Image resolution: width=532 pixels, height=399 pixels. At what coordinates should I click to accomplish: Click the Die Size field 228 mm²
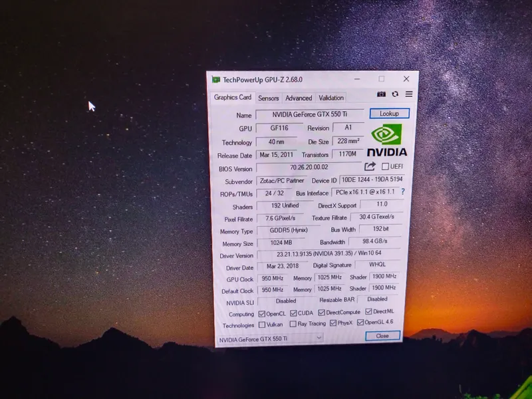(x=348, y=141)
